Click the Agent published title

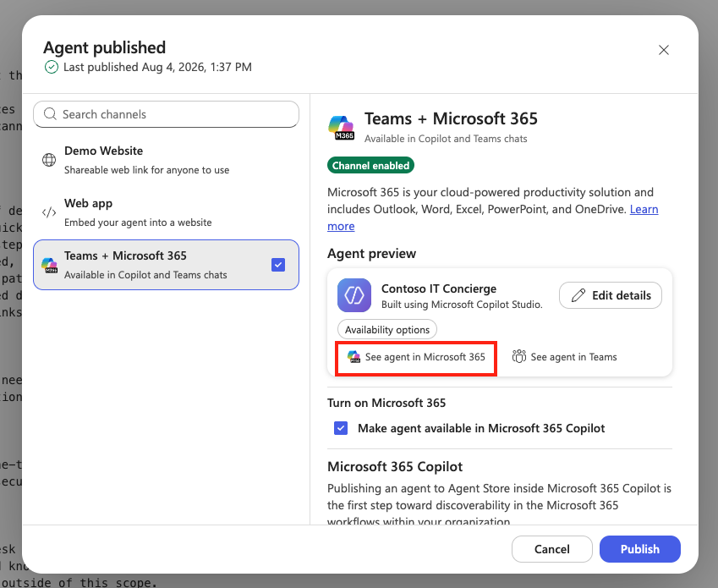click(x=104, y=47)
